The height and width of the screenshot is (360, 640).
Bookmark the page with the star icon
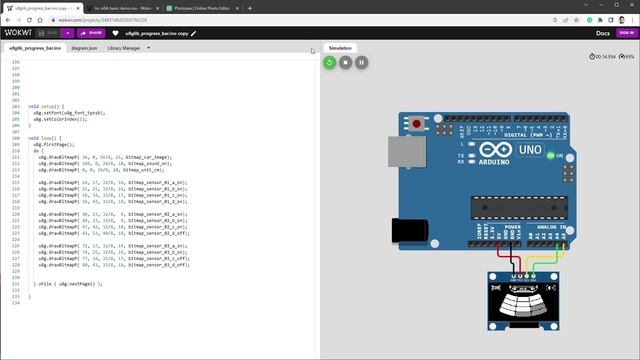576,20
